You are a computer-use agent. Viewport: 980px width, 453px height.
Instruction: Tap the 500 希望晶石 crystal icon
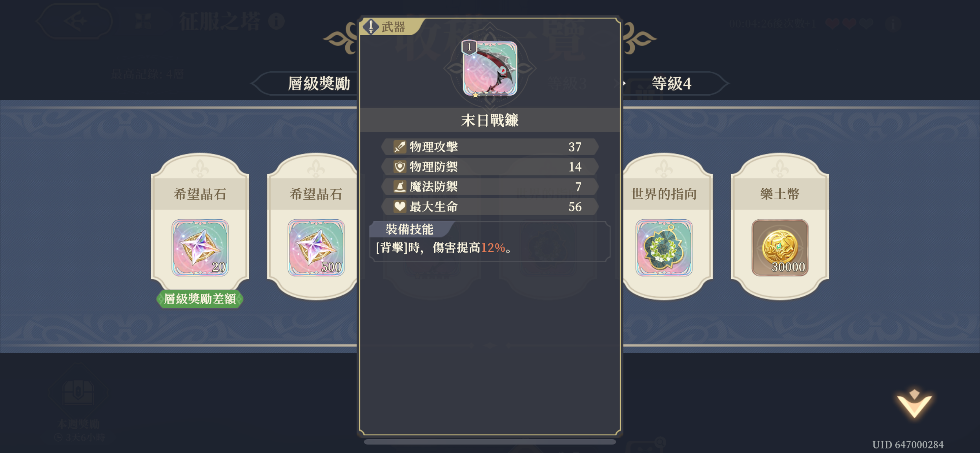tap(316, 248)
